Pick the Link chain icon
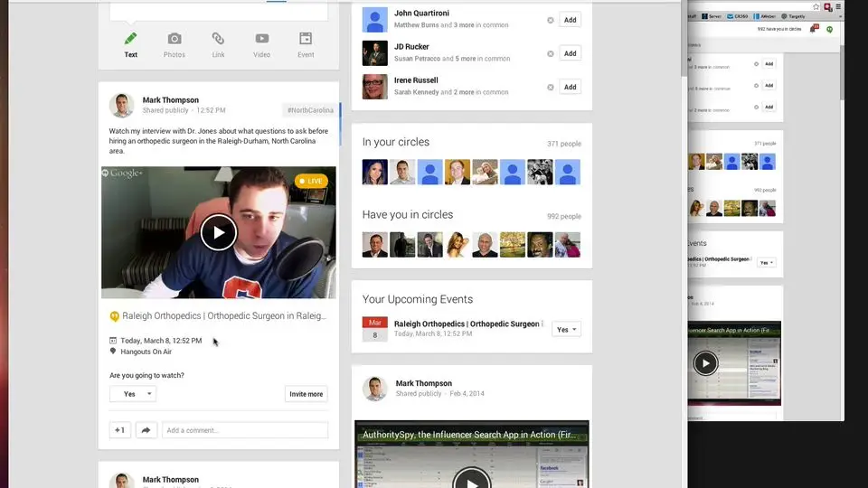 [x=218, y=38]
